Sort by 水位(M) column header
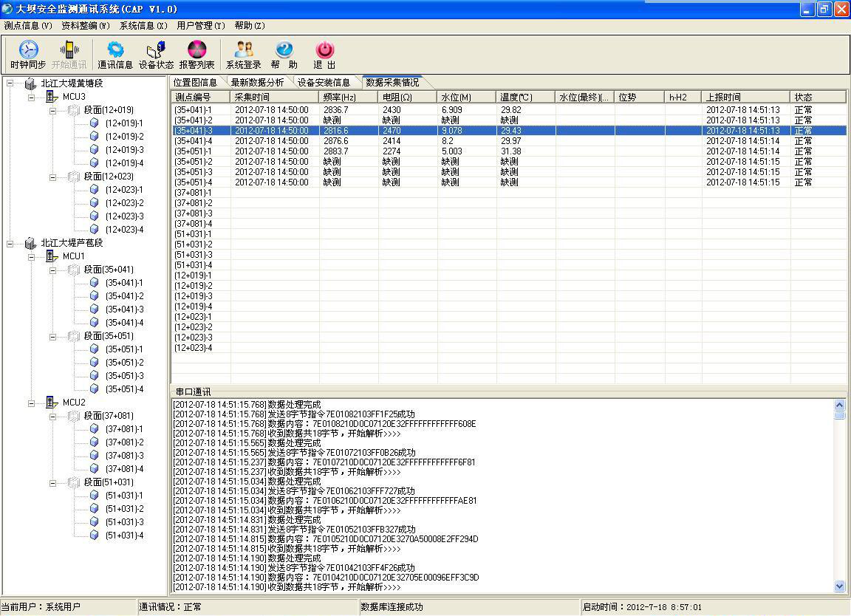 (466, 97)
